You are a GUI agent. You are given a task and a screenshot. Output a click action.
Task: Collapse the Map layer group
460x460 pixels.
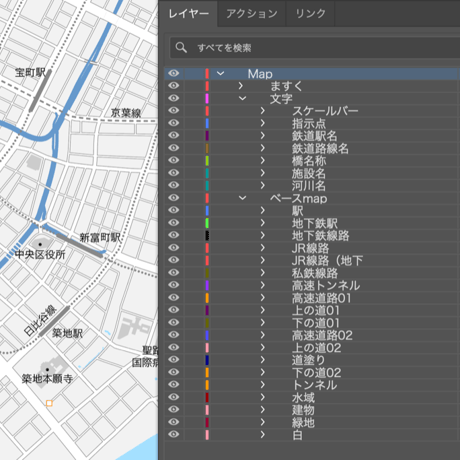pos(220,73)
